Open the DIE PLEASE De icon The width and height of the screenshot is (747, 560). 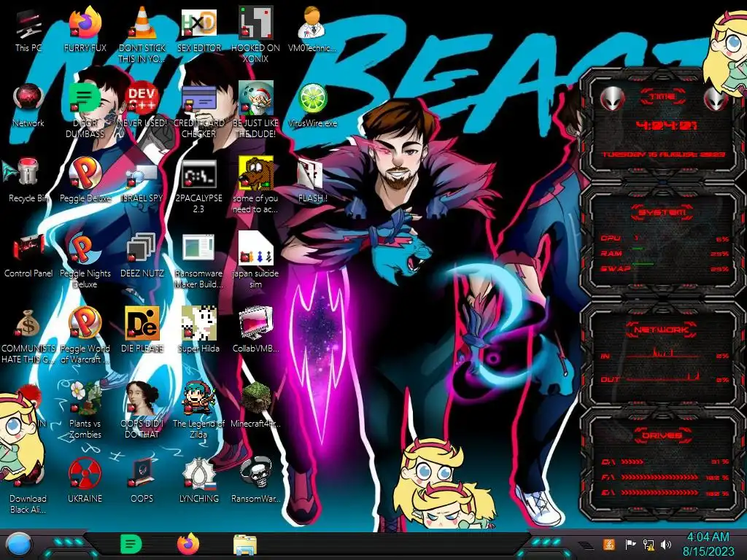pyautogui.click(x=142, y=330)
